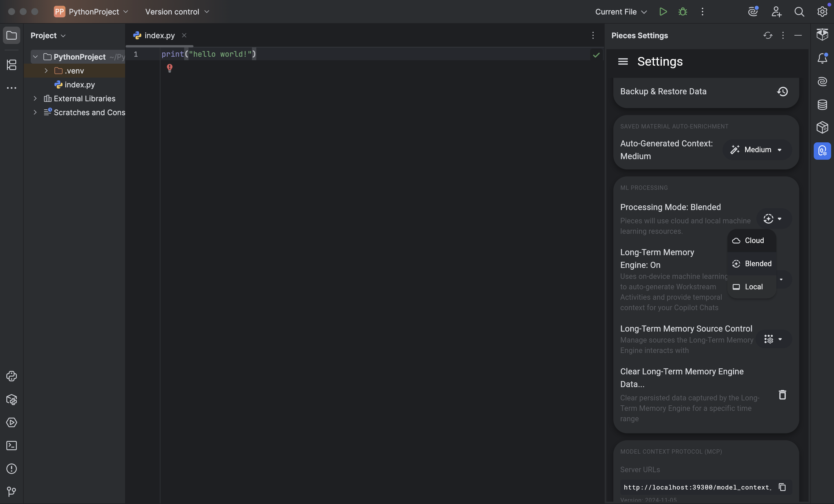Select the highlighted Pieces Settings sidebar icon

pos(822,151)
